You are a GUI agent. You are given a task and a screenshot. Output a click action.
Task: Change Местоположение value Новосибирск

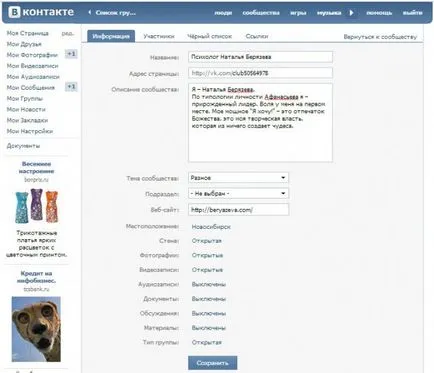click(x=211, y=227)
